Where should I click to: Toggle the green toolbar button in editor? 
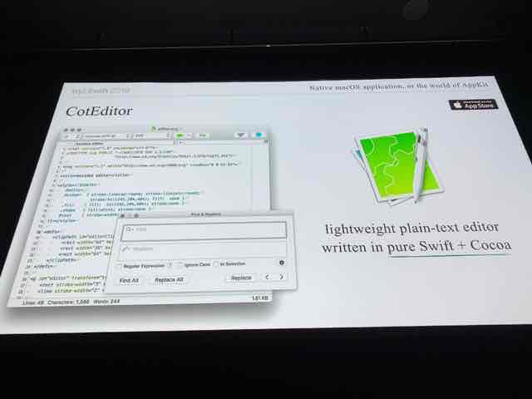pyautogui.click(x=180, y=135)
